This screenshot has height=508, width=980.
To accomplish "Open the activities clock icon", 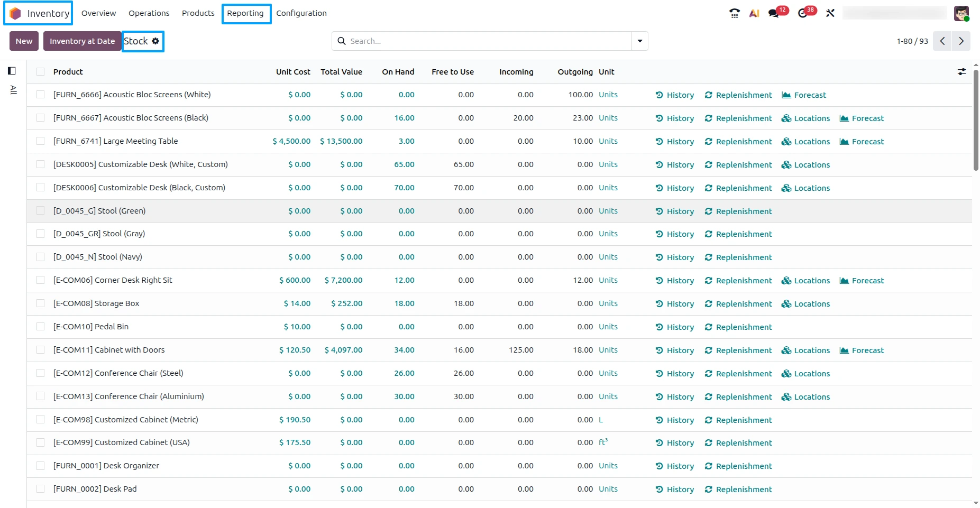I will point(803,13).
